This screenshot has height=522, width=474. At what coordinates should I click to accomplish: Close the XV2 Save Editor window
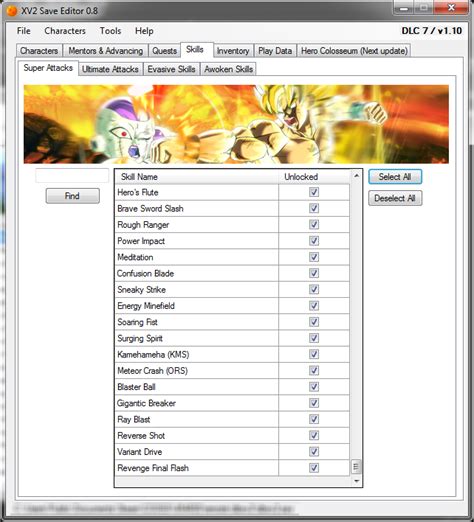click(x=452, y=8)
